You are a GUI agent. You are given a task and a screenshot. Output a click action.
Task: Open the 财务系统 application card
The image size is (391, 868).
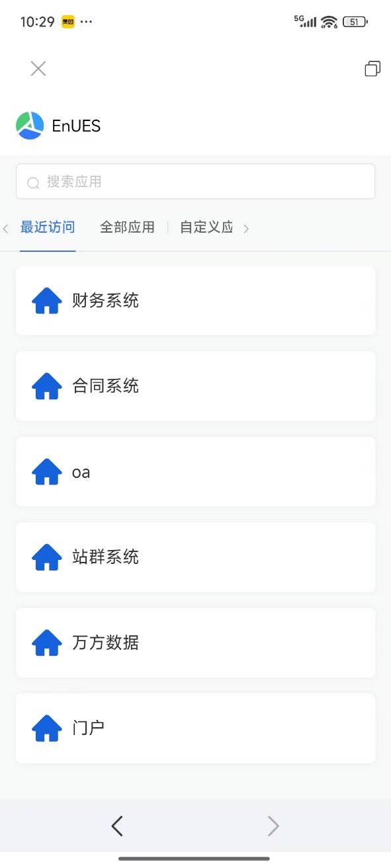[x=195, y=301]
